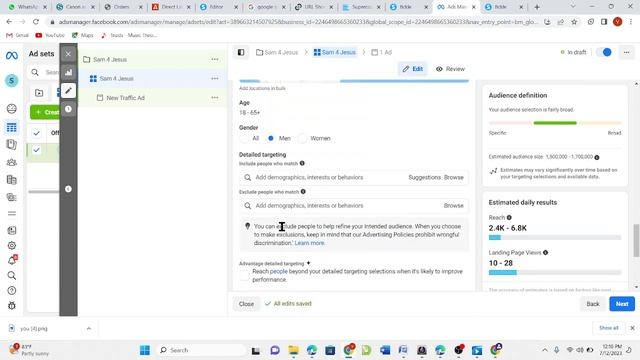Open the 1 Ad breadcrumb

[381, 52]
